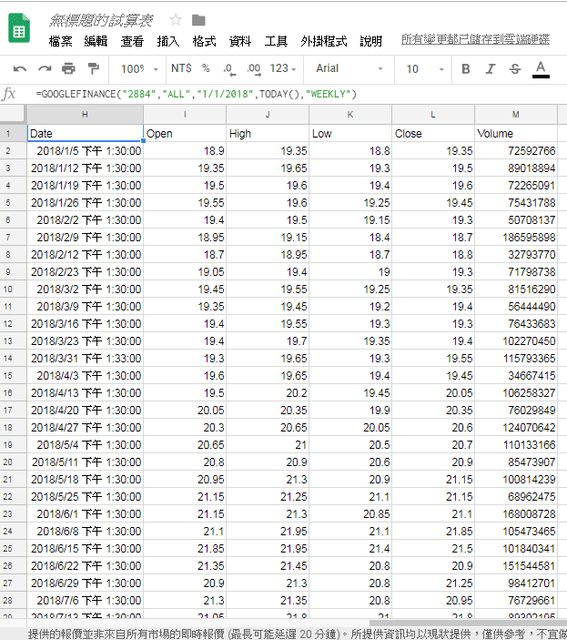Screen dimensions: 567x640
Task: Open the 格式 menu
Action: pyautogui.click(x=204, y=41)
